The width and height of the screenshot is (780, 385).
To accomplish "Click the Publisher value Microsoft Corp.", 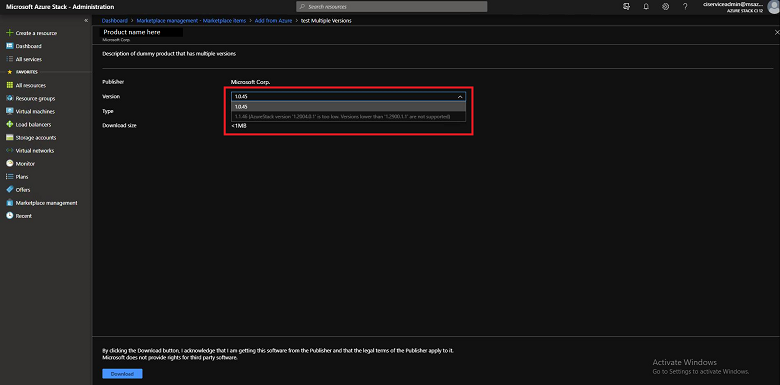I will tap(250, 82).
